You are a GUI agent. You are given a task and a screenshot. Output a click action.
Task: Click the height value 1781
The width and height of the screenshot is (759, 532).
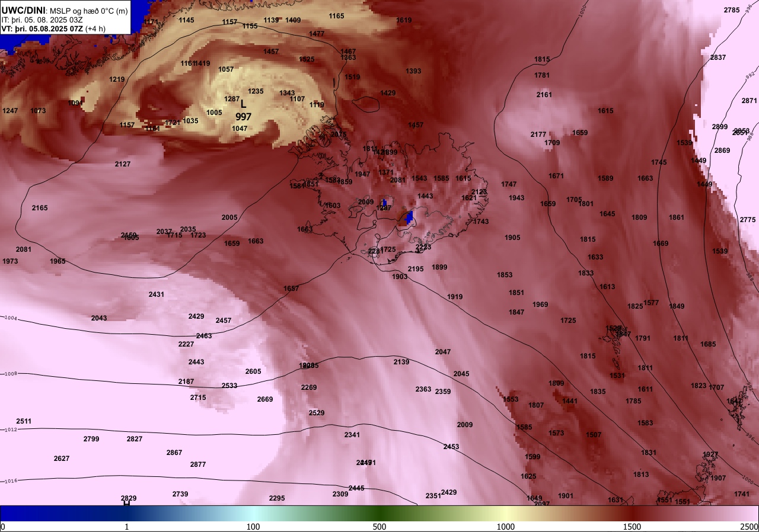[541, 75]
